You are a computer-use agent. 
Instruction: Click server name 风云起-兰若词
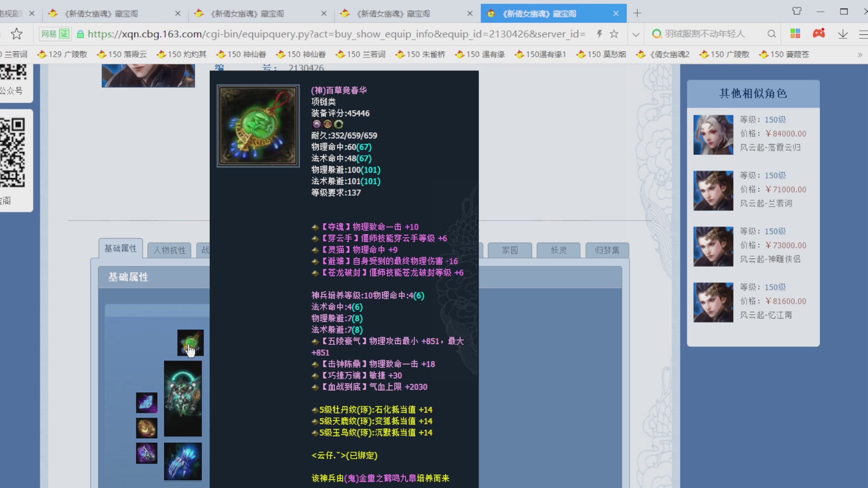766,204
